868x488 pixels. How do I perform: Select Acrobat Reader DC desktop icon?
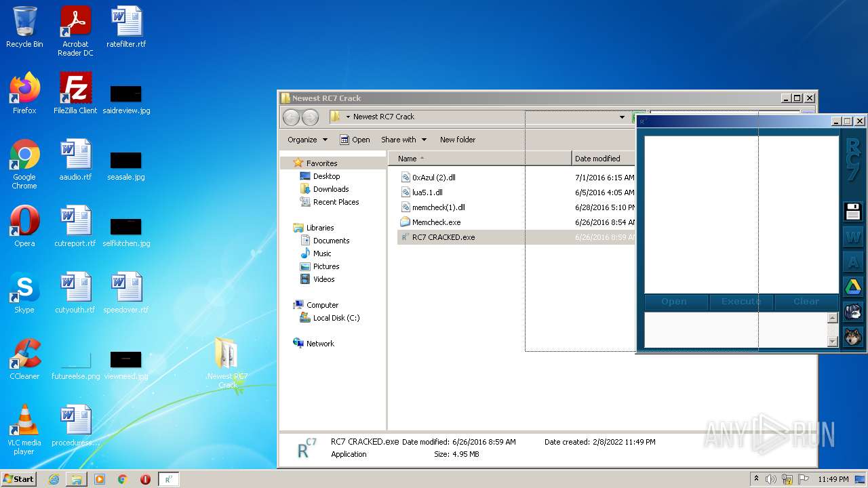[75, 31]
